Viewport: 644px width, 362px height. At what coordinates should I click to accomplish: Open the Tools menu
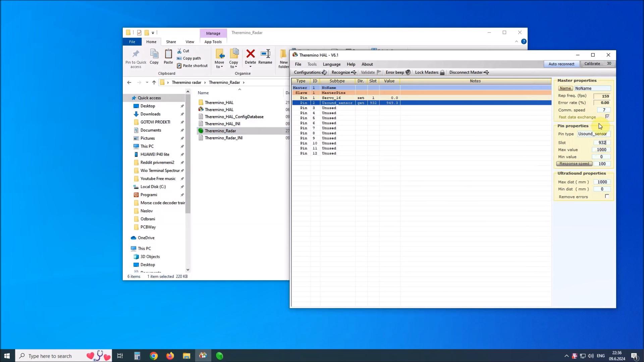click(312, 64)
